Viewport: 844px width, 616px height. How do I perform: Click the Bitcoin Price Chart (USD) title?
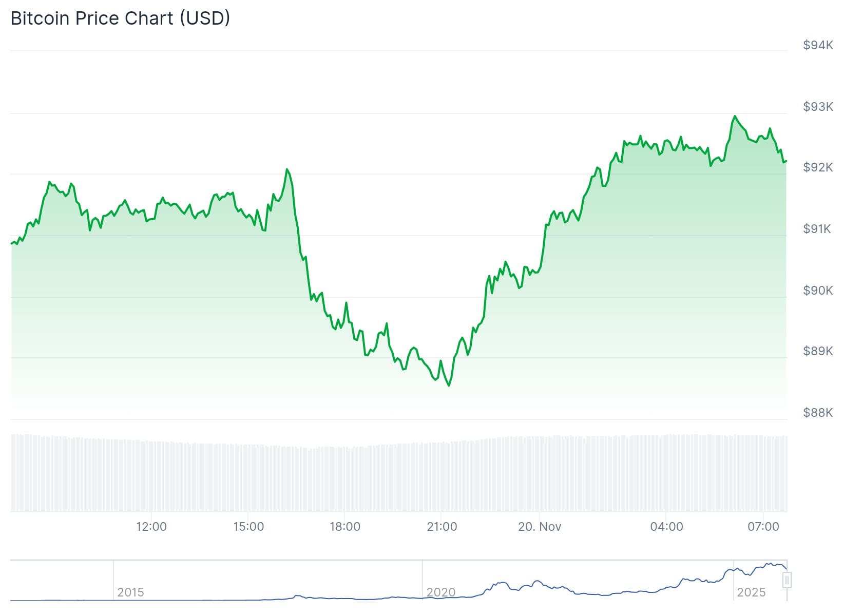point(120,18)
